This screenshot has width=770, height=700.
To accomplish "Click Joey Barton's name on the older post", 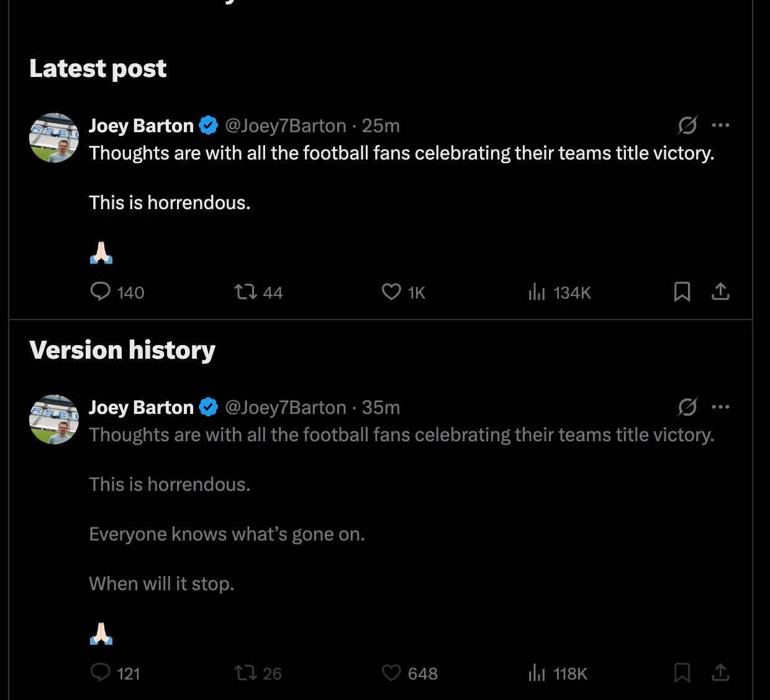I will tap(140, 406).
